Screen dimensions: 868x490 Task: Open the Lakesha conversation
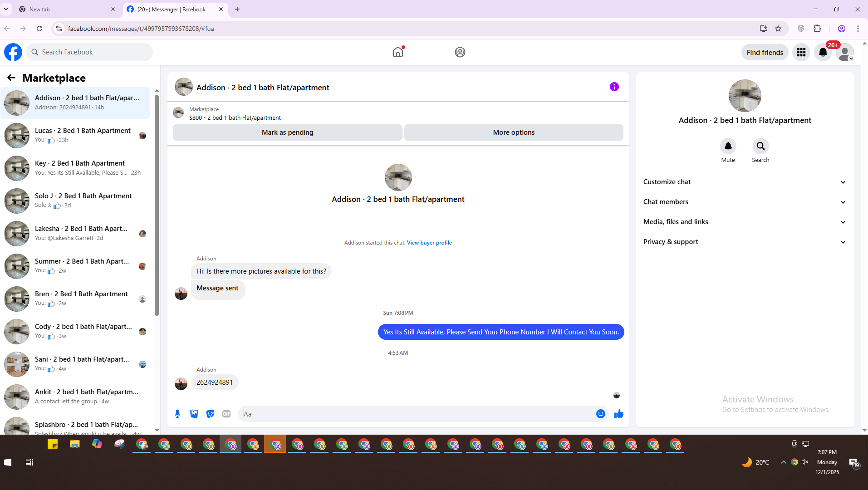75,233
